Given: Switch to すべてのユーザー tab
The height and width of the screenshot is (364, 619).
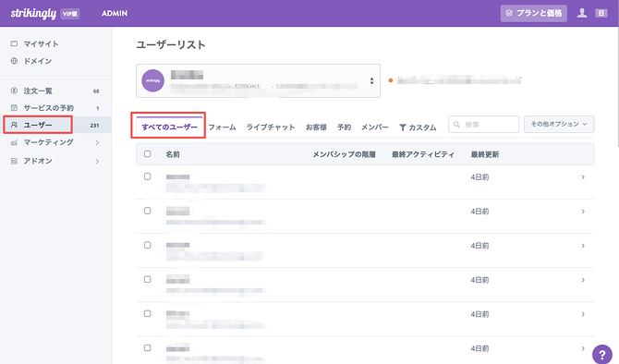Looking at the screenshot, I should tap(169, 127).
